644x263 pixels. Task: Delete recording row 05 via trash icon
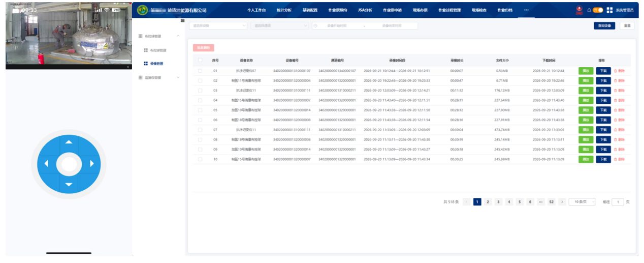616,110
